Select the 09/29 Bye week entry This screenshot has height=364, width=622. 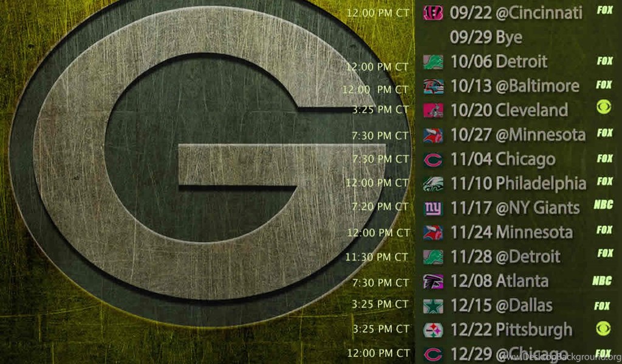pos(486,38)
